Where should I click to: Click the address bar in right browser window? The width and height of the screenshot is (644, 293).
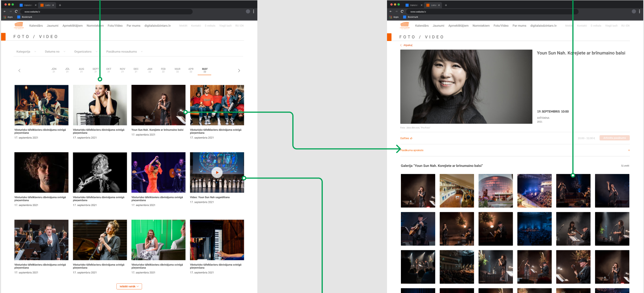pyautogui.click(x=492, y=11)
